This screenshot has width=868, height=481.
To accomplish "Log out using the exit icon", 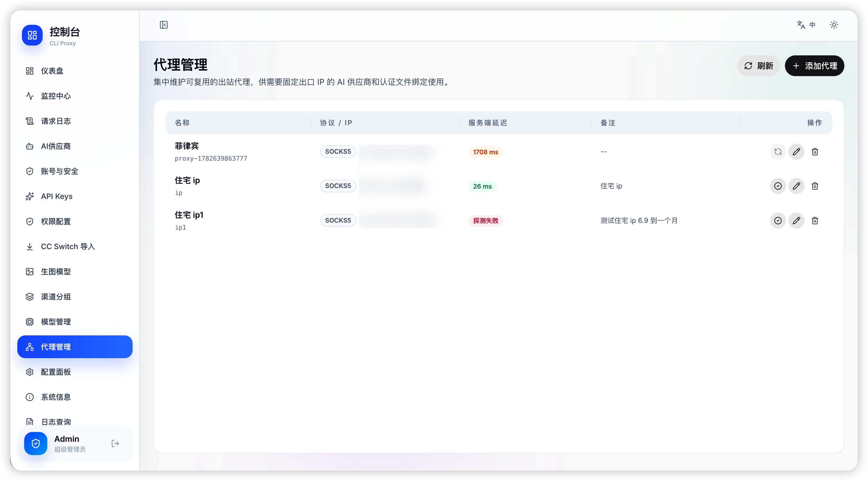I will [115, 444].
